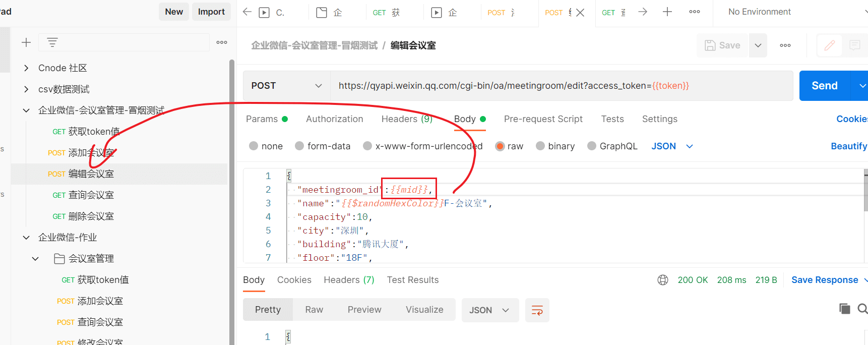The image size is (868, 345).
Task: Open a new request tab with plus
Action: (667, 12)
